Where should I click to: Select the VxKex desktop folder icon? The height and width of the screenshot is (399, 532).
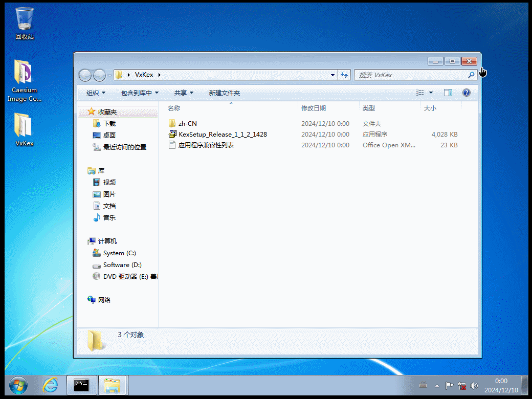tap(25, 129)
